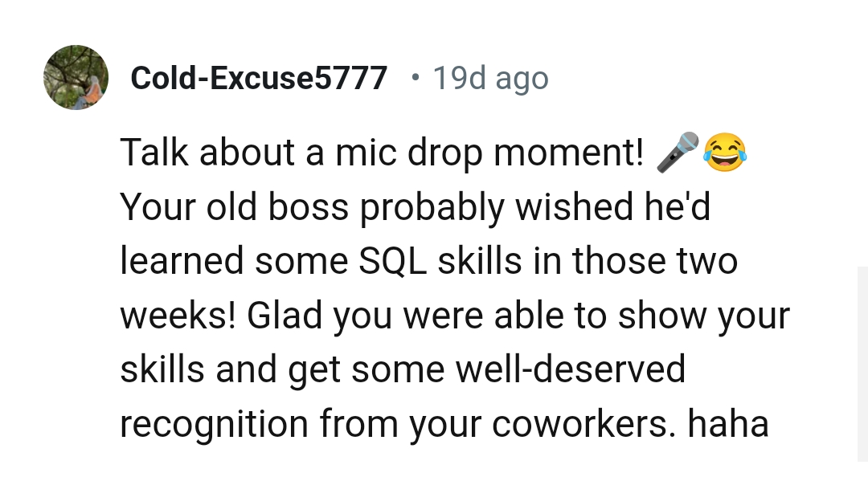868x477 pixels.
Task: Open Cold-Excuse5777's profile via the username
Action: 259,78
